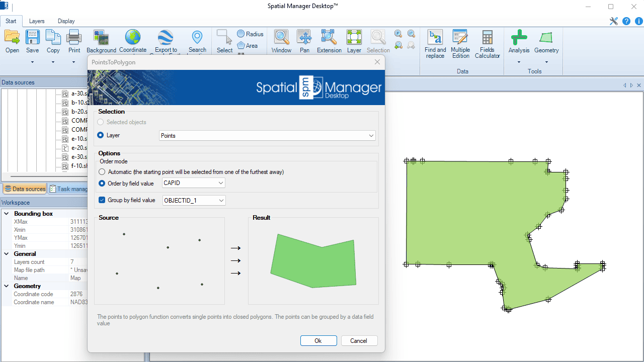The image size is (644, 362).
Task: Click the Coordinate code value 2876
Action: click(76, 294)
